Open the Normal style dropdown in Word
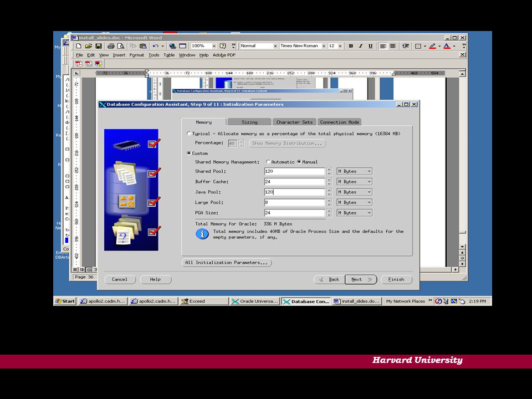This screenshot has width=532, height=399. 275,46
